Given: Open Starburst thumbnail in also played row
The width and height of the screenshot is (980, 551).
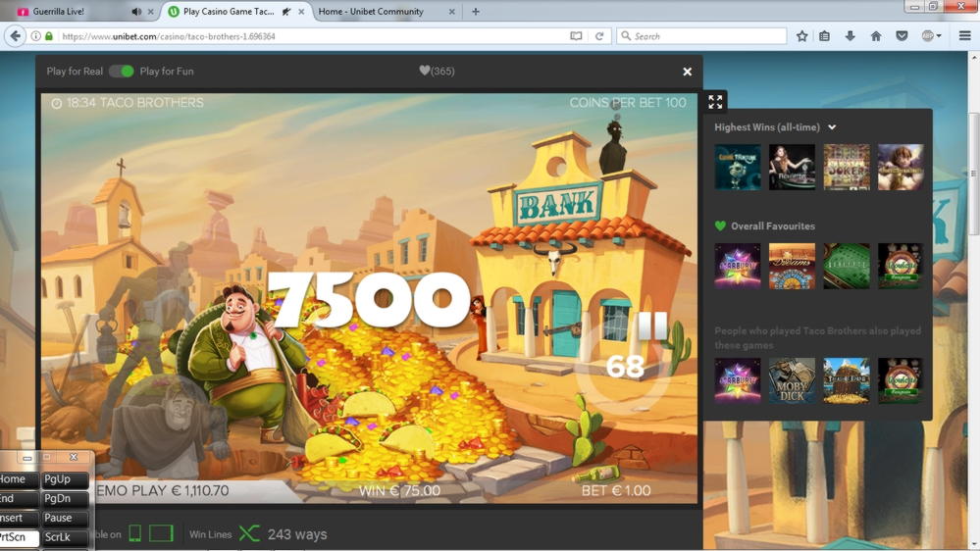Looking at the screenshot, I should [x=738, y=380].
